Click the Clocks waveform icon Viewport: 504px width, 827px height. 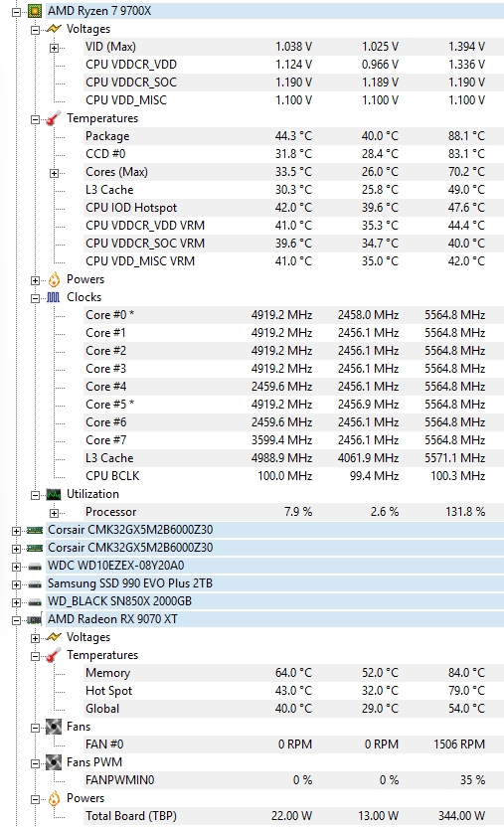54,297
